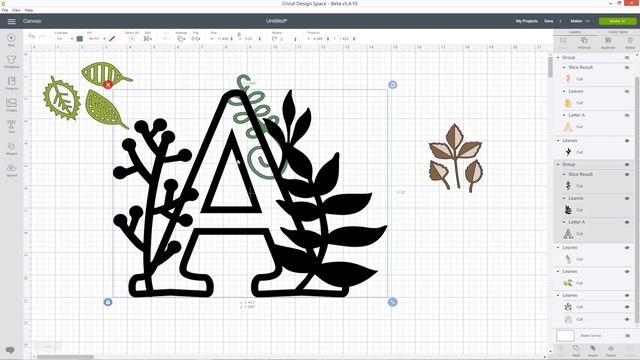
Task: Click the Undo arrow in the edit bar
Action: tap(31, 36)
